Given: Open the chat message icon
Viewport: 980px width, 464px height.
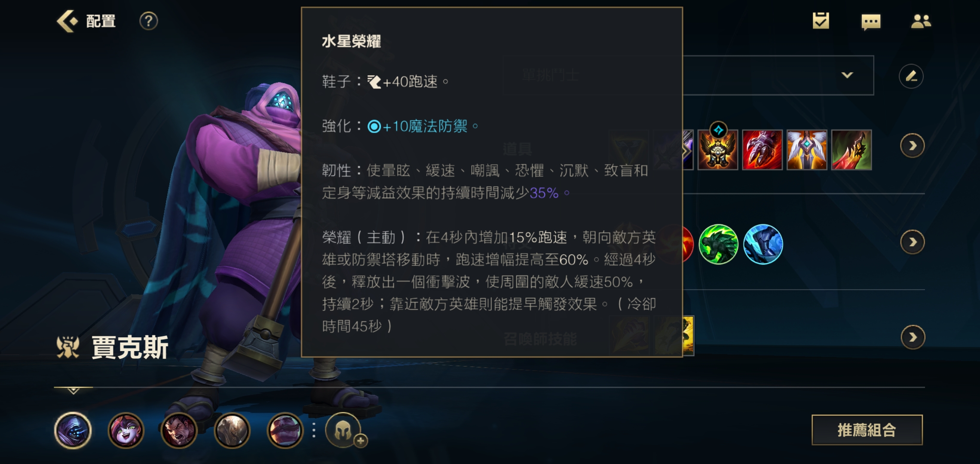Looking at the screenshot, I should [871, 21].
